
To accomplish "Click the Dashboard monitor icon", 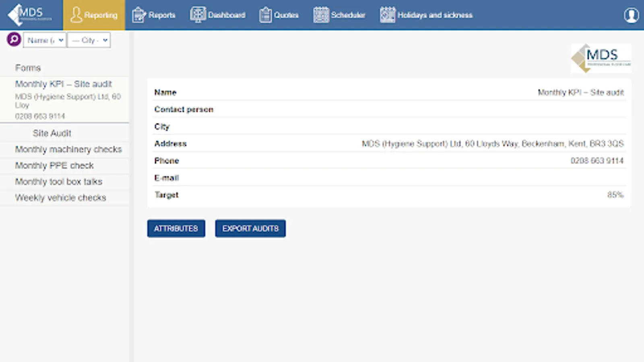I will point(198,15).
